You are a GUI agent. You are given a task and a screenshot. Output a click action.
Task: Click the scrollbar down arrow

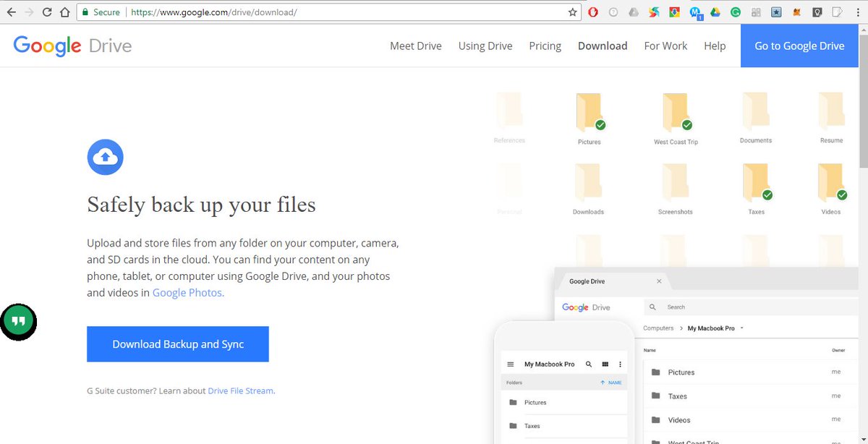click(x=863, y=438)
